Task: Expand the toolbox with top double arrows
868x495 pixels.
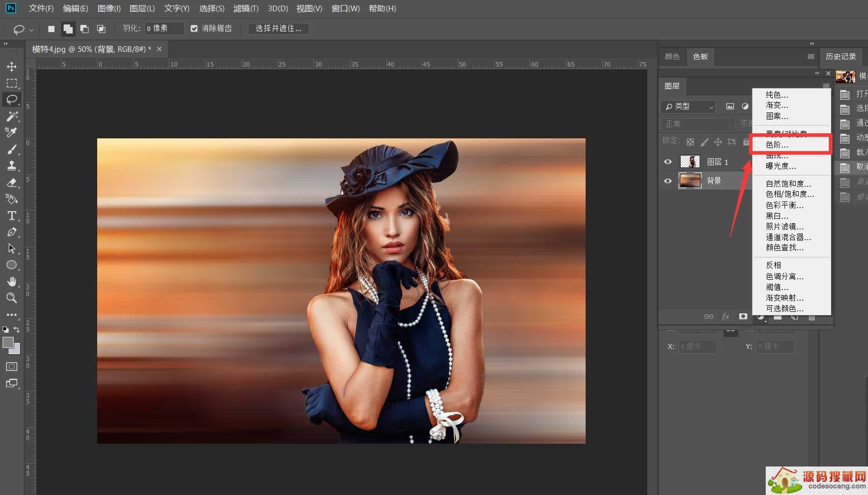Action: coord(6,44)
